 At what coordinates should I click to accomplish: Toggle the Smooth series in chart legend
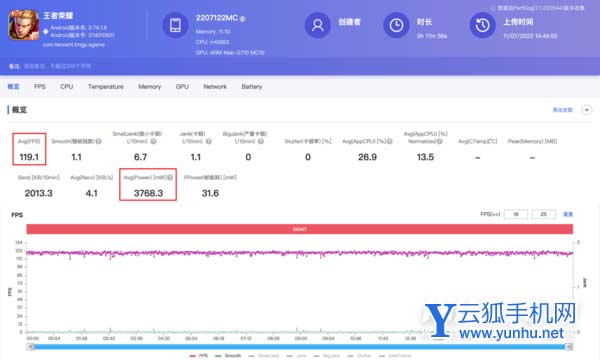pos(228,356)
